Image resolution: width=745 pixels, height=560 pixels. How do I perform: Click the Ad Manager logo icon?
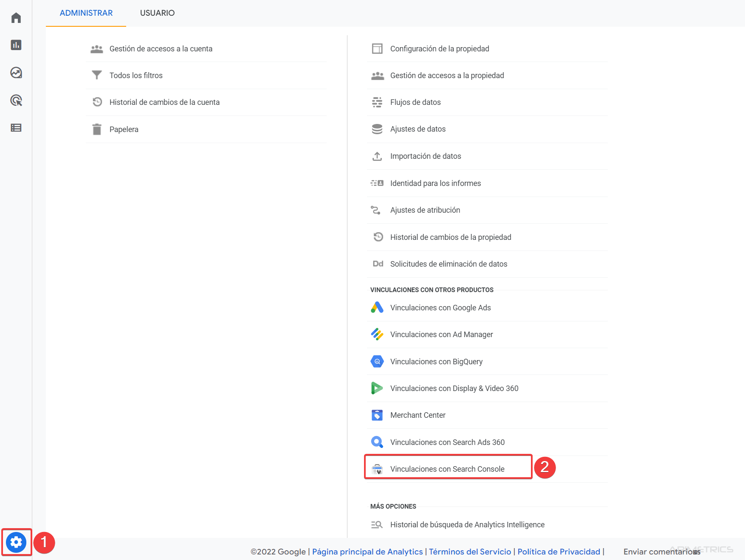pos(377,334)
